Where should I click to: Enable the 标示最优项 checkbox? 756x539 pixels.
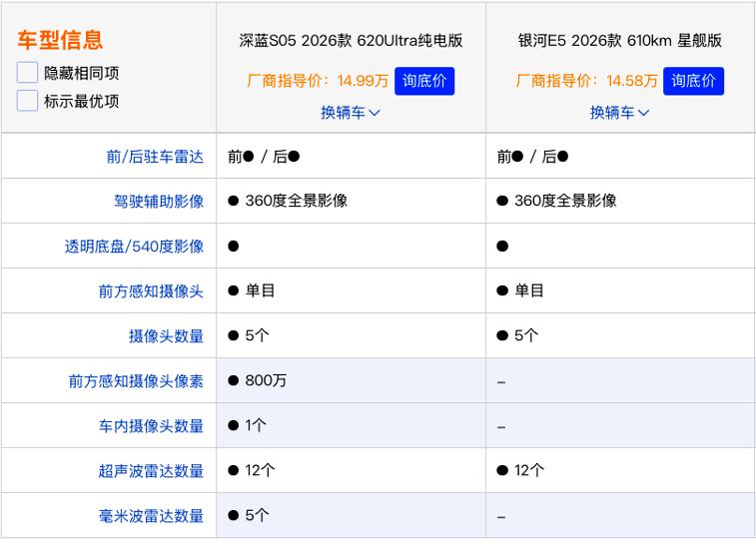[27, 101]
